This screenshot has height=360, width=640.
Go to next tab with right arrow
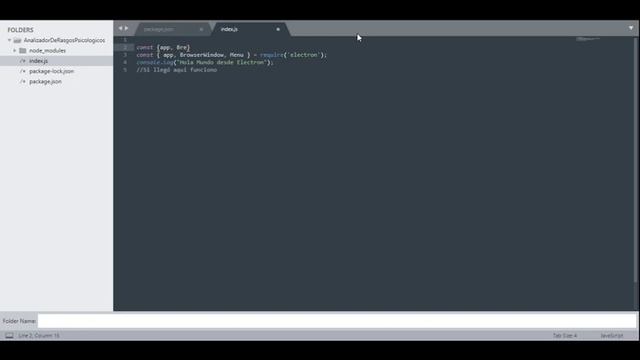(127, 28)
